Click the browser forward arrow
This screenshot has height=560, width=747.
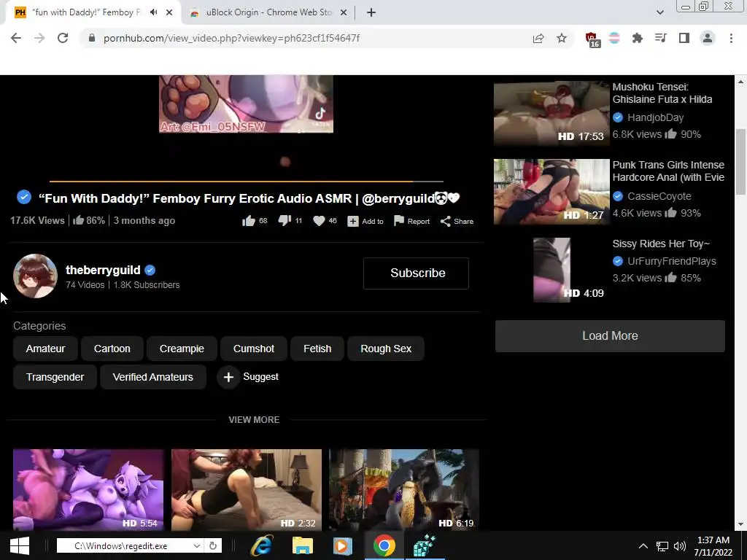(x=39, y=38)
